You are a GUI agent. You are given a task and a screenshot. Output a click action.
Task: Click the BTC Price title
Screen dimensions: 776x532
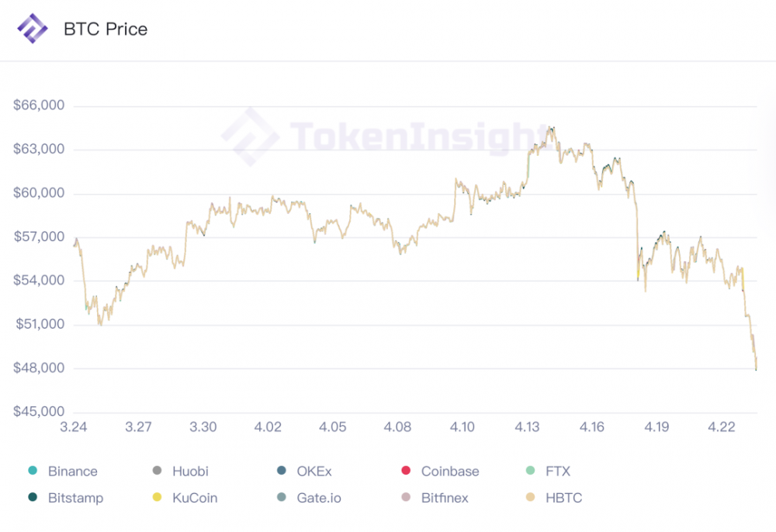pos(106,29)
